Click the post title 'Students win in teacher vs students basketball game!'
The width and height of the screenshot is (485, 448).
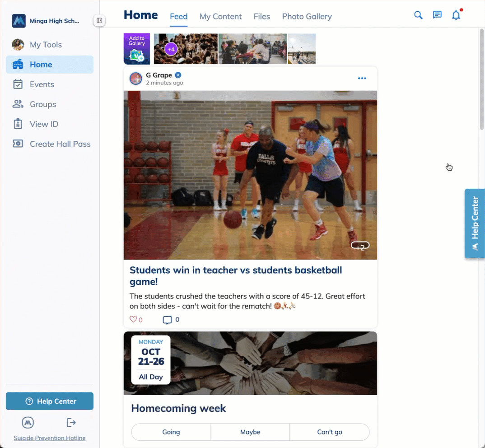(x=236, y=275)
